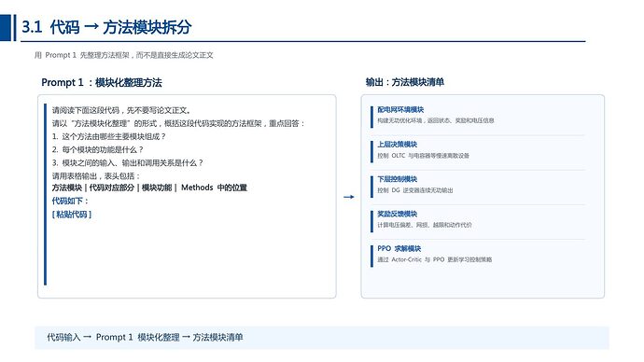
Task: Click question '2. 每个模块的功能是什么？'
Action: click(98, 149)
